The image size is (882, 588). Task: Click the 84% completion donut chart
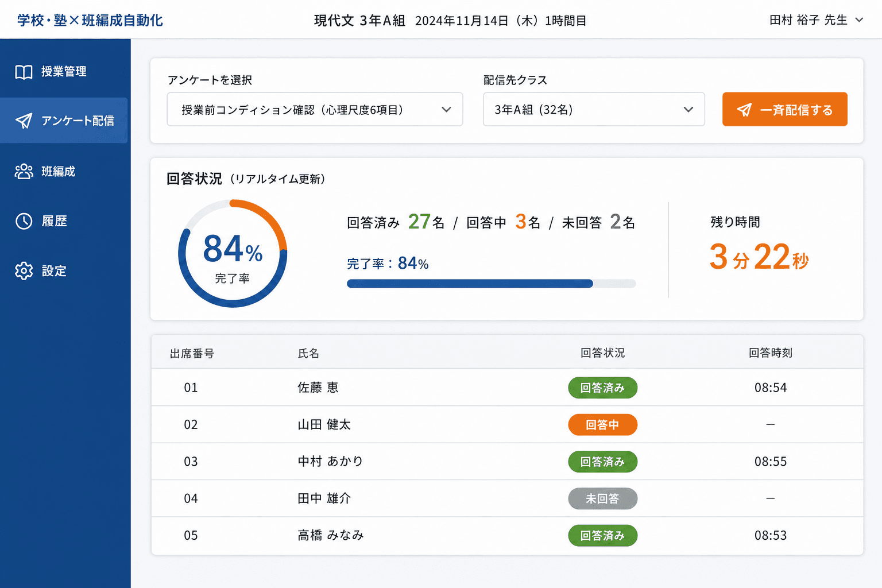coord(233,253)
